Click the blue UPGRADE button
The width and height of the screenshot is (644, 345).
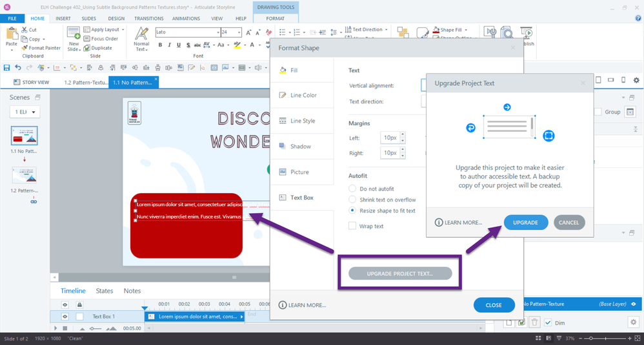point(525,222)
